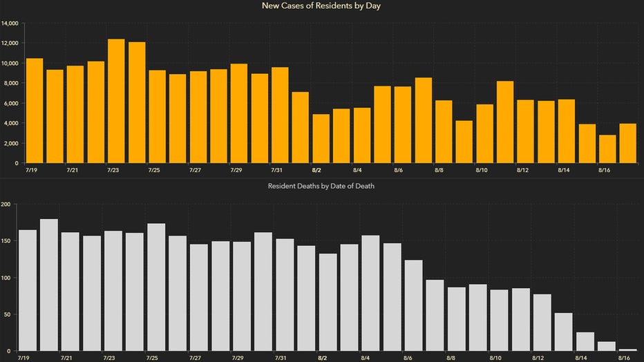The image size is (644, 362).
Task: Select the last orange bar on the right
Action: coord(627,143)
